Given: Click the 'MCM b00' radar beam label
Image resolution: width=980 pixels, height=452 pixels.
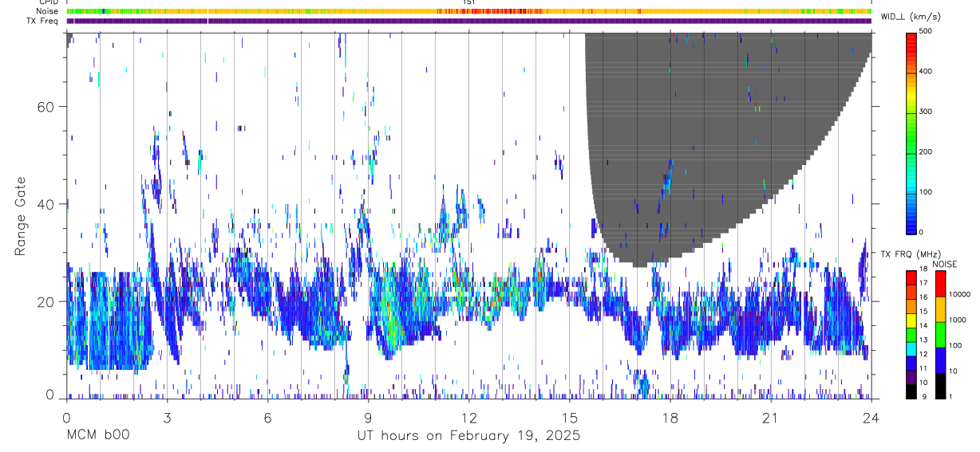Looking at the screenshot, I should [97, 436].
